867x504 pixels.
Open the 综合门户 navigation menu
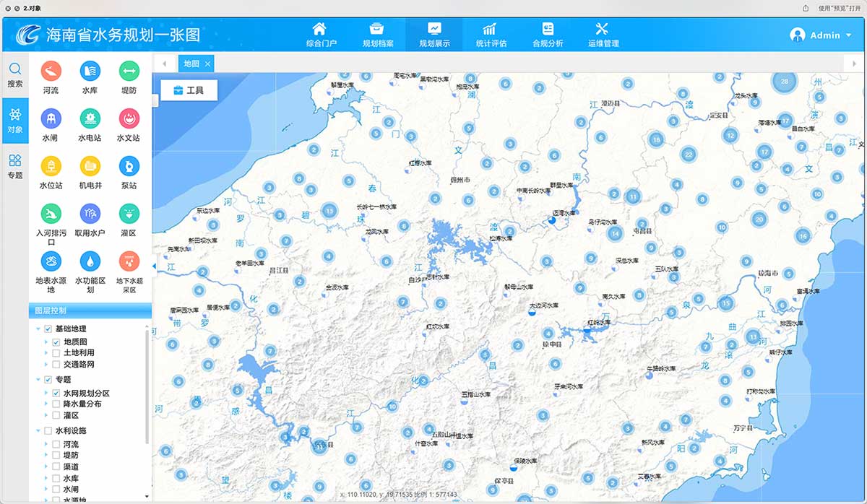(321, 35)
